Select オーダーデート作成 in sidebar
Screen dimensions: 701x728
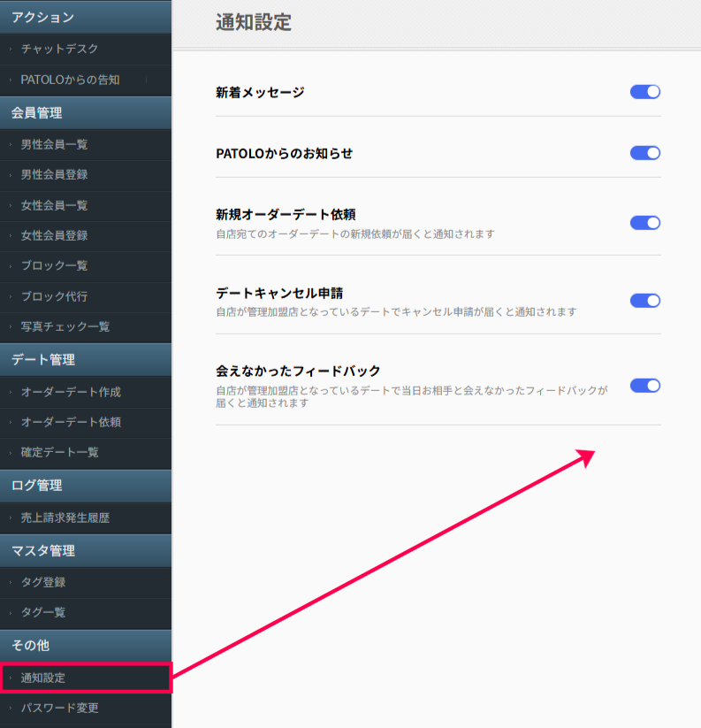71,392
